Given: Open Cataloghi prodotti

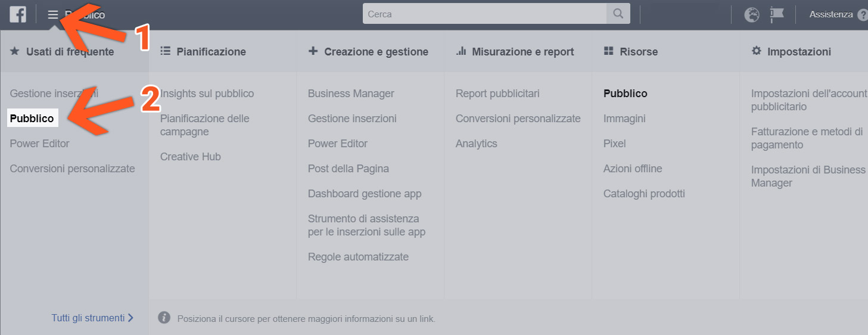Looking at the screenshot, I should click(644, 194).
